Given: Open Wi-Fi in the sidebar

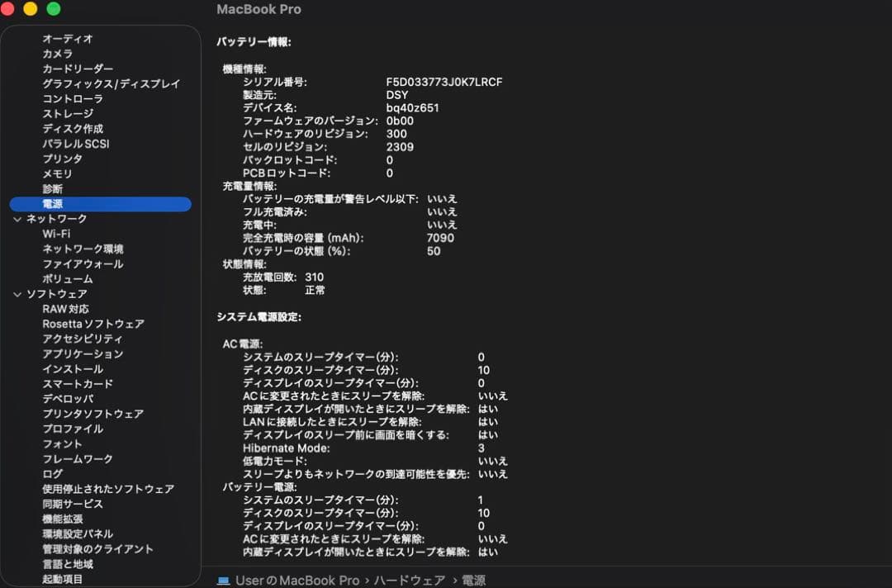Looking at the screenshot, I should (x=56, y=234).
